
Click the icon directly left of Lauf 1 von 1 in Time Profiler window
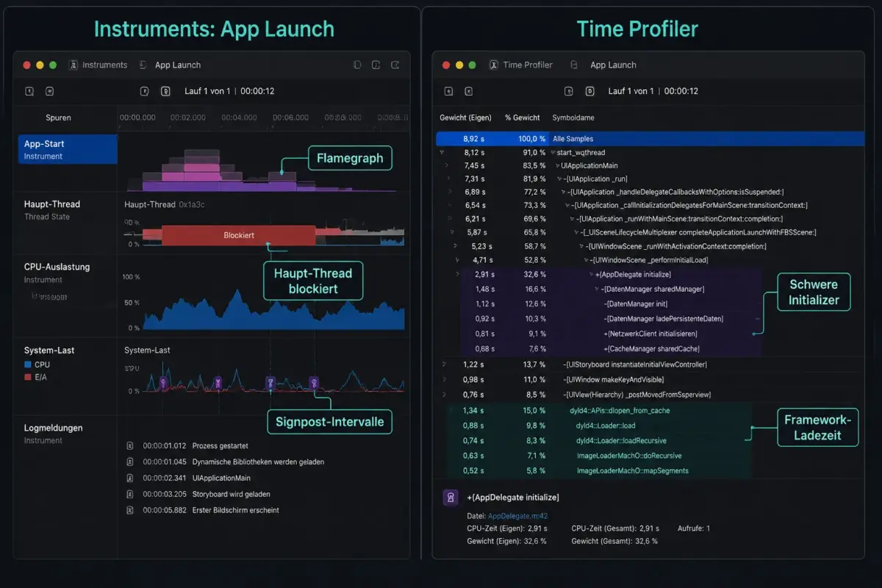589,91
